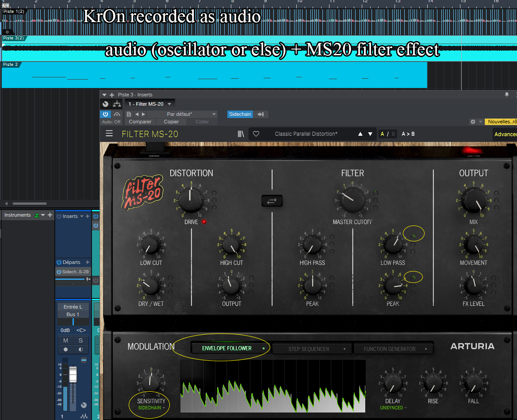Viewport: 517px width, 420px height.
Task: Disable the Sidech..S-20 send
Action: click(x=59, y=271)
